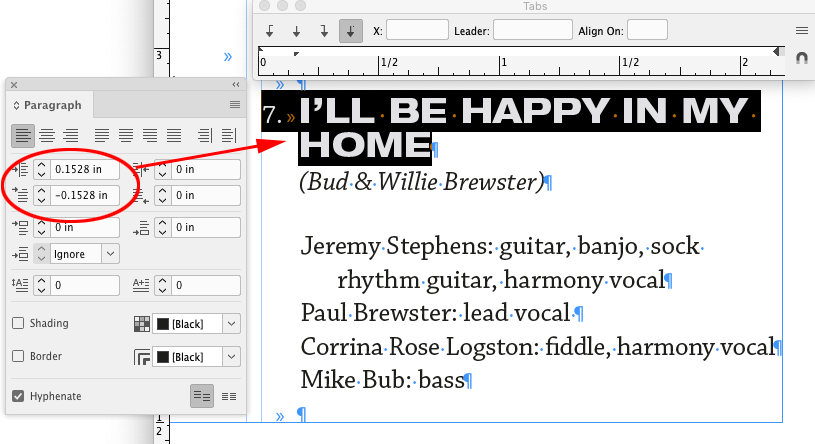Click the word HOME in the heading

(x=365, y=145)
